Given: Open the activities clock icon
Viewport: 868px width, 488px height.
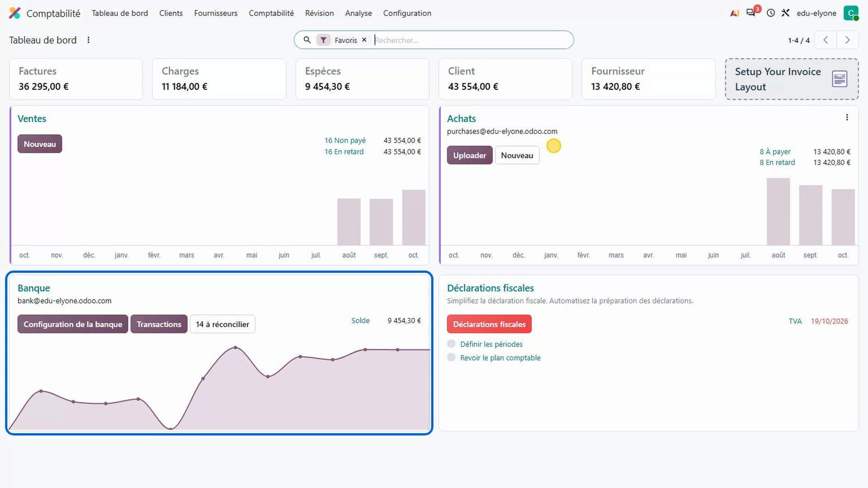Looking at the screenshot, I should [771, 13].
